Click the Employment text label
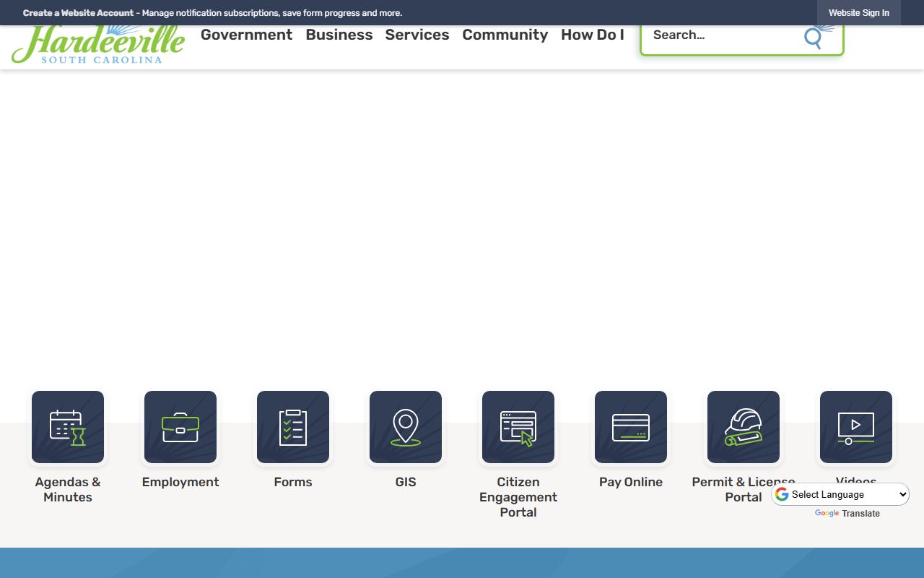This screenshot has width=924, height=578. (180, 482)
